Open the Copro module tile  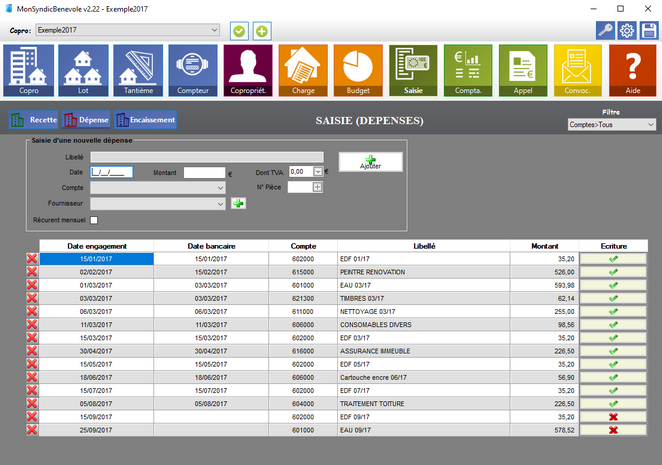(x=29, y=72)
